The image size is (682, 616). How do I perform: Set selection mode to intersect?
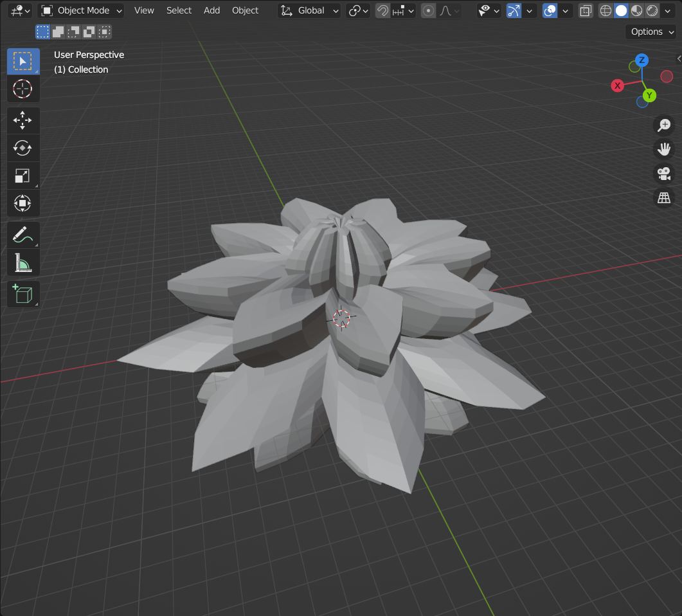click(x=104, y=32)
